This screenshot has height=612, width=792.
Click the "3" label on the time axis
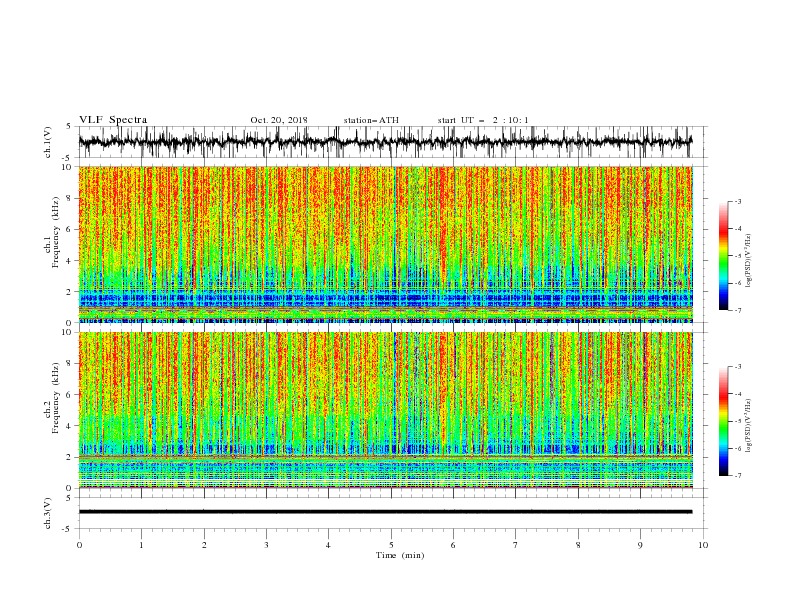266,545
